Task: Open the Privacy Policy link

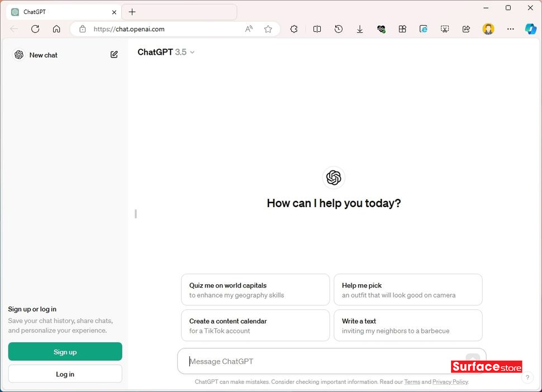Action: click(x=450, y=381)
